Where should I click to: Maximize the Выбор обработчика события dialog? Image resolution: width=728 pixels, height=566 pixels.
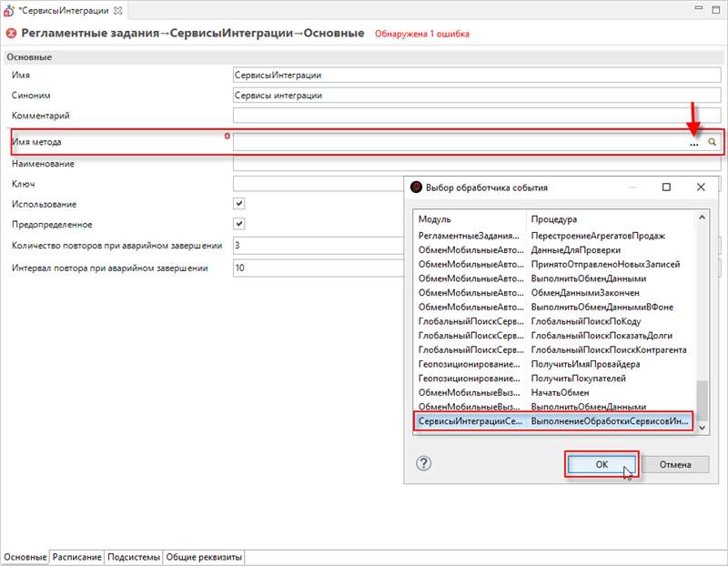[666, 187]
